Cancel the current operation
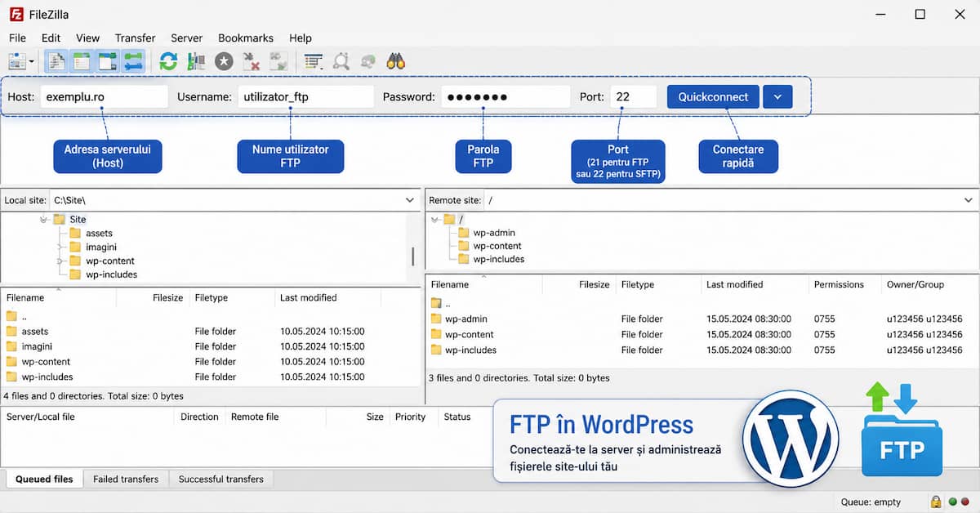Screen dimensions: 980x513 (x=224, y=61)
